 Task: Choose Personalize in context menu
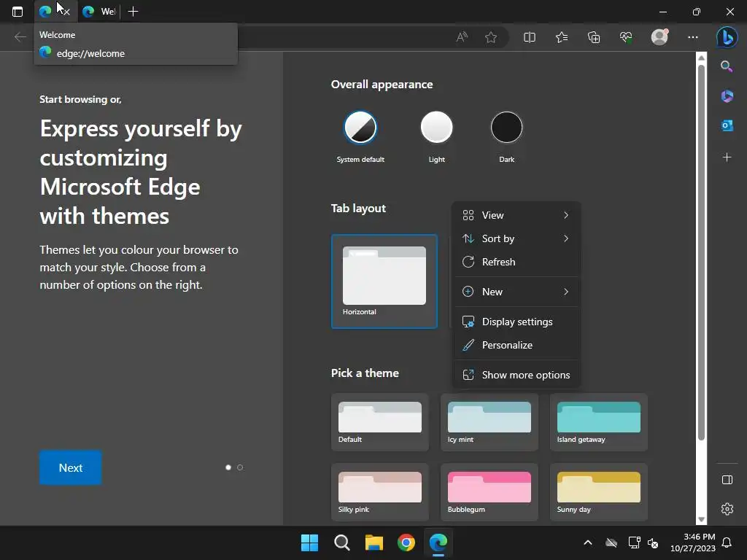point(516,345)
